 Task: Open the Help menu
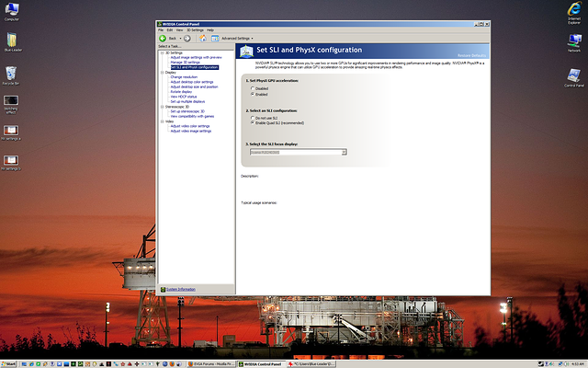(209, 30)
